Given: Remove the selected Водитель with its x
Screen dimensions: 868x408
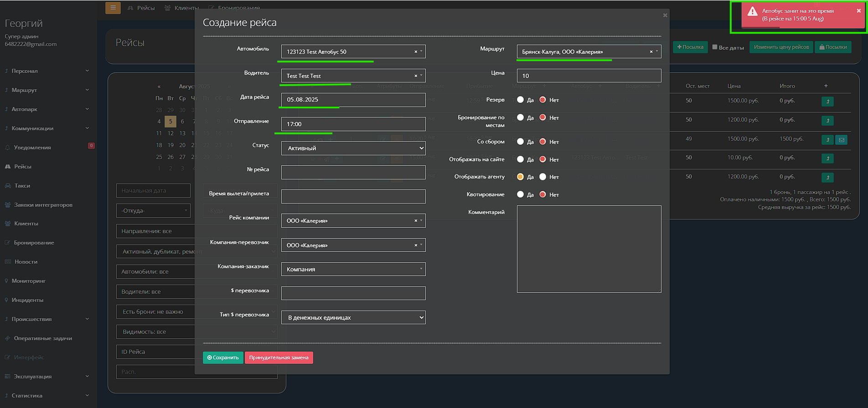Looking at the screenshot, I should coord(416,76).
